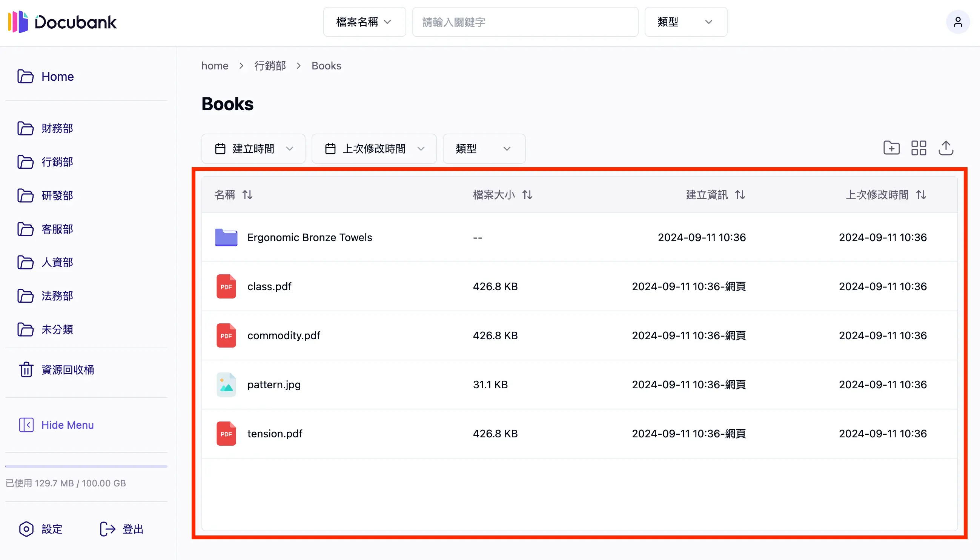Open the 檔案名稱 search type dropdown
This screenshot has height=560, width=980.
(364, 22)
